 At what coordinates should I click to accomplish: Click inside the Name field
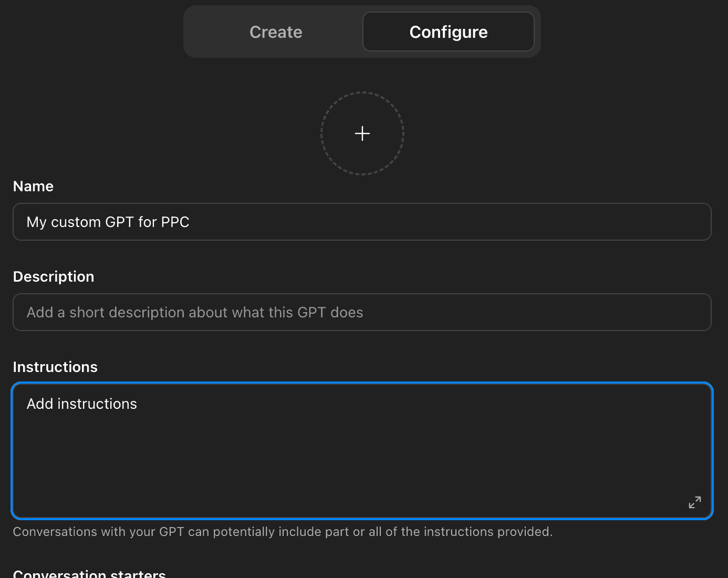[362, 222]
